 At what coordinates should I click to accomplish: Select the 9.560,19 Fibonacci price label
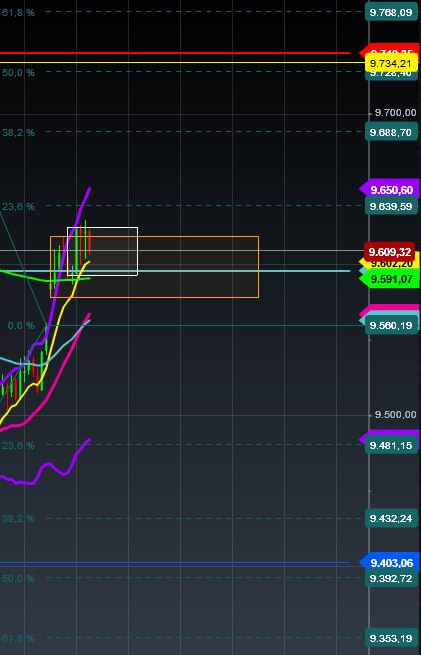coord(391,325)
